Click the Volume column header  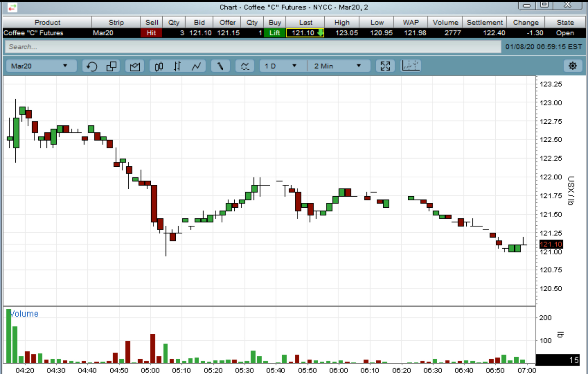point(445,23)
